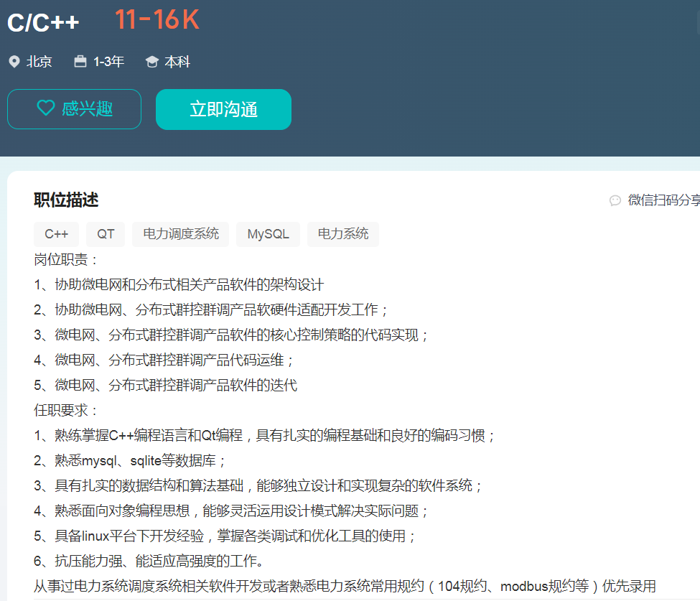The height and width of the screenshot is (601, 700).
Task: Click the MySQL skill tag
Action: (268, 234)
